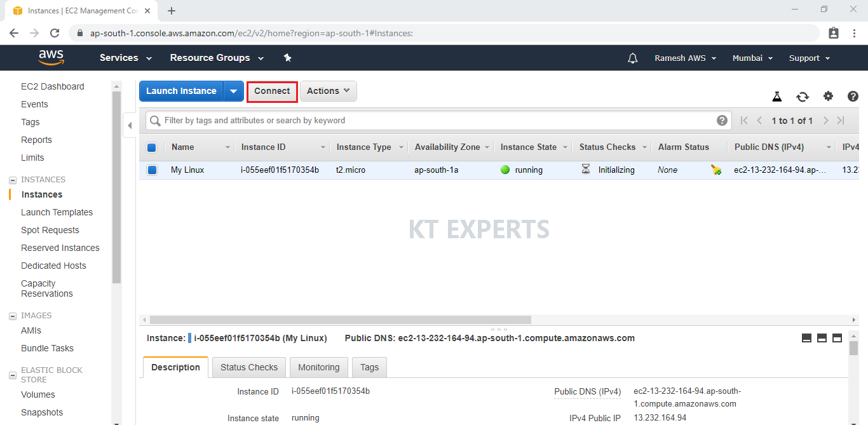Open a new browser tab
This screenshot has height=425, width=868.
click(x=172, y=11)
